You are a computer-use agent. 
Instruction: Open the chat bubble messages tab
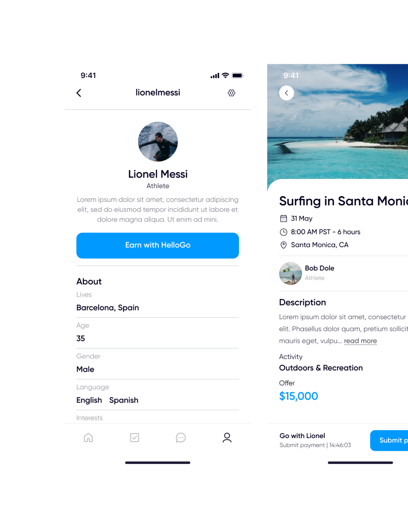181,437
